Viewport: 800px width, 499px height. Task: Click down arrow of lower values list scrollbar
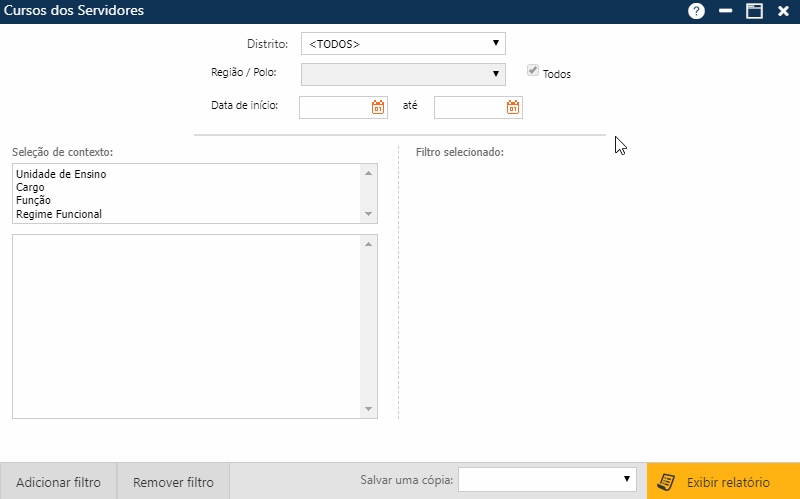coord(368,409)
